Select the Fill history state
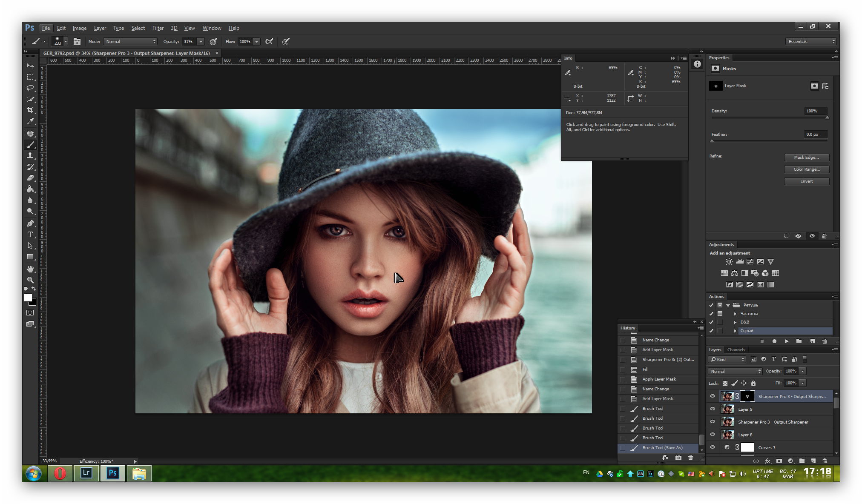Image resolution: width=862 pixels, height=504 pixels. 658,369
